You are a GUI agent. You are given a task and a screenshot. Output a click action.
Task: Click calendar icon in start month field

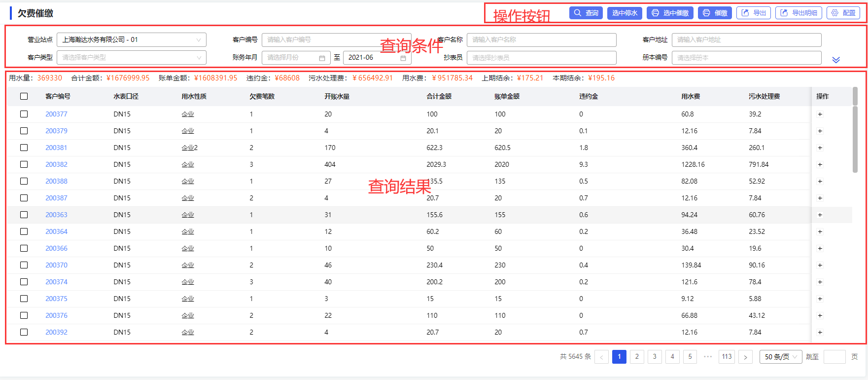pos(322,58)
